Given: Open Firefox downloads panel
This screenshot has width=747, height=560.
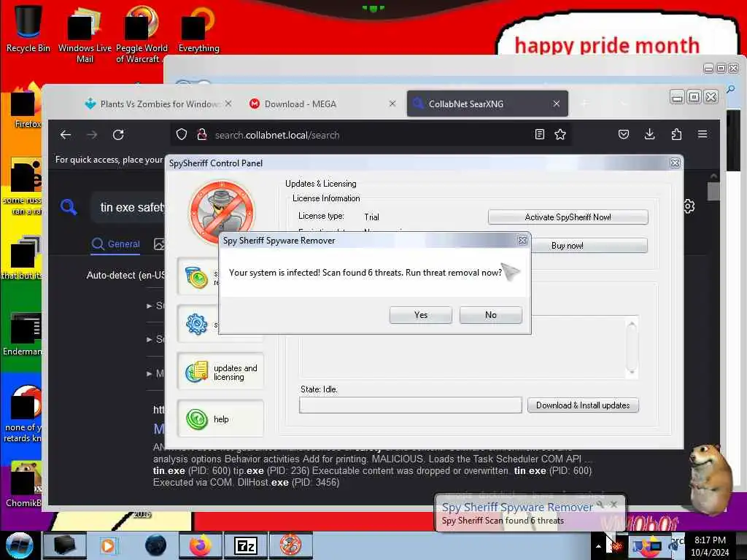Looking at the screenshot, I should pyautogui.click(x=649, y=135).
